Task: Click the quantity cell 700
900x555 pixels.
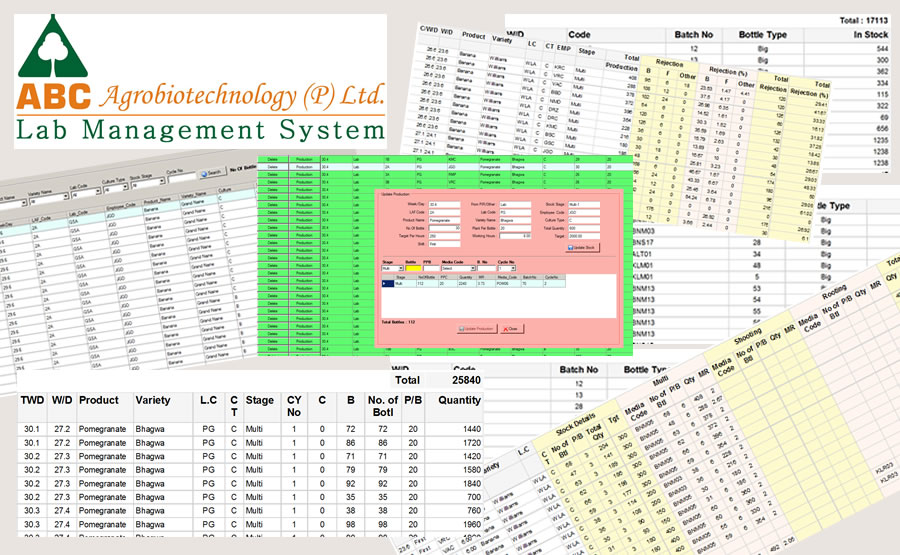Action: coord(474,497)
